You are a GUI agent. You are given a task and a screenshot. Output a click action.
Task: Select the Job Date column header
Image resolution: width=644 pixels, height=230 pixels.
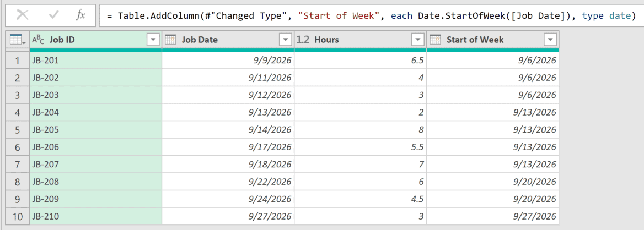tap(228, 40)
